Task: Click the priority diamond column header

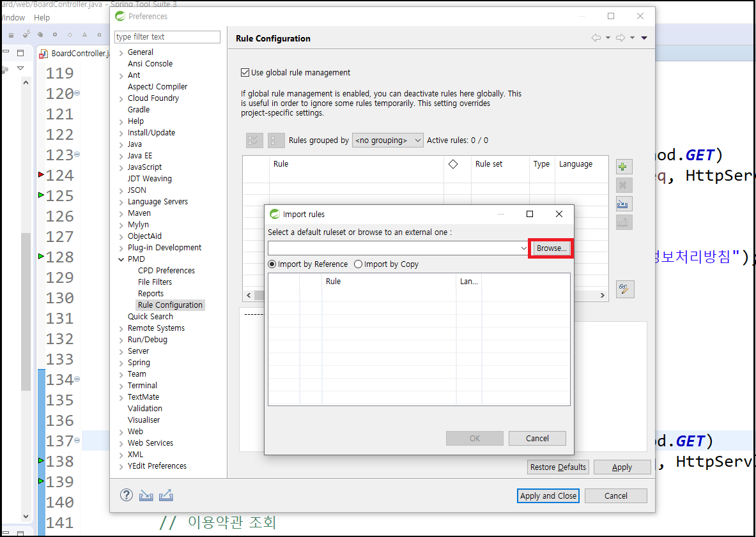Action: coord(452,164)
